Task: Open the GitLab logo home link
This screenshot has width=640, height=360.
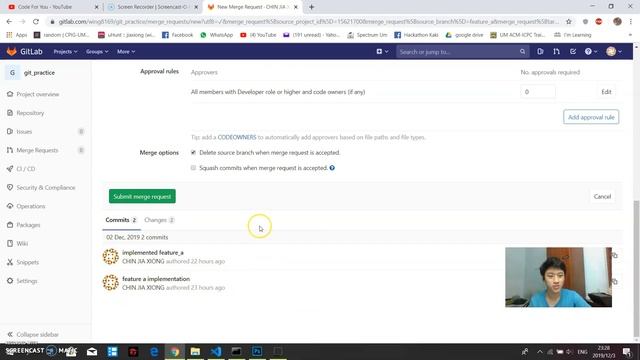Action: tap(24, 51)
